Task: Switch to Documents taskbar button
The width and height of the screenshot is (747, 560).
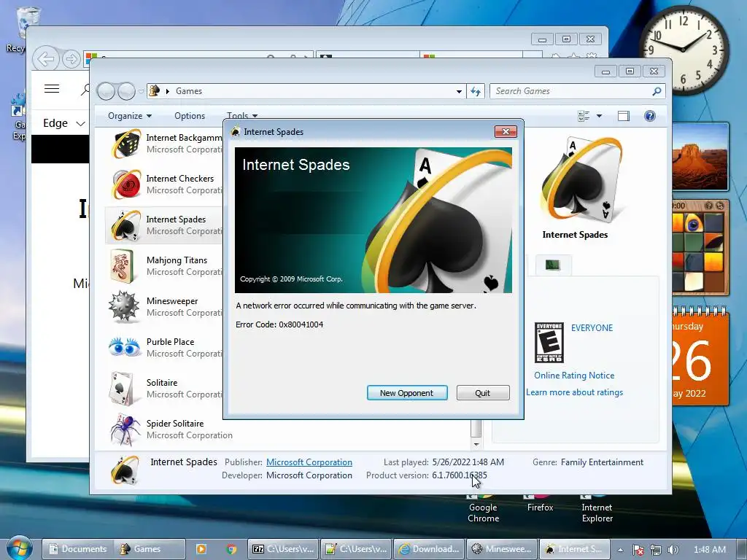Action: coord(77,549)
